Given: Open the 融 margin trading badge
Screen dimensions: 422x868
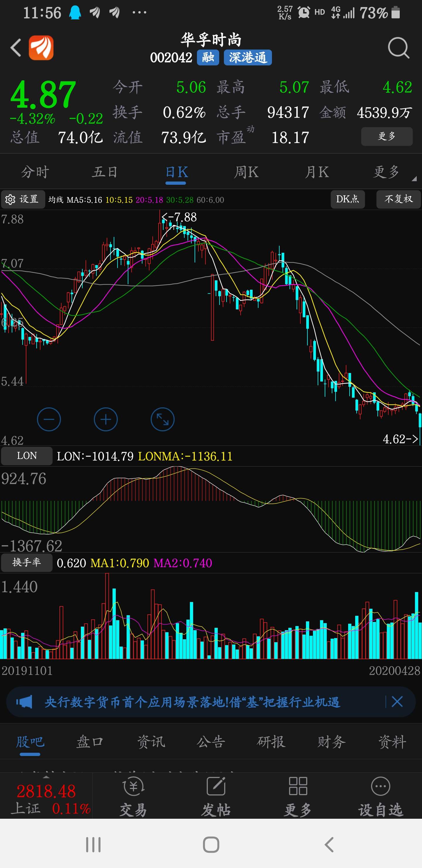Looking at the screenshot, I should click(208, 57).
